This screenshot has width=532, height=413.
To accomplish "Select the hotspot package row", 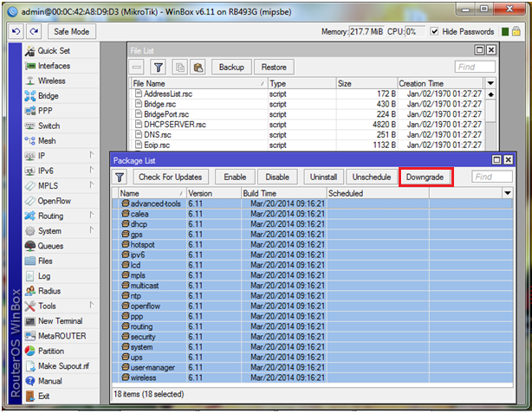I will tap(312, 244).
